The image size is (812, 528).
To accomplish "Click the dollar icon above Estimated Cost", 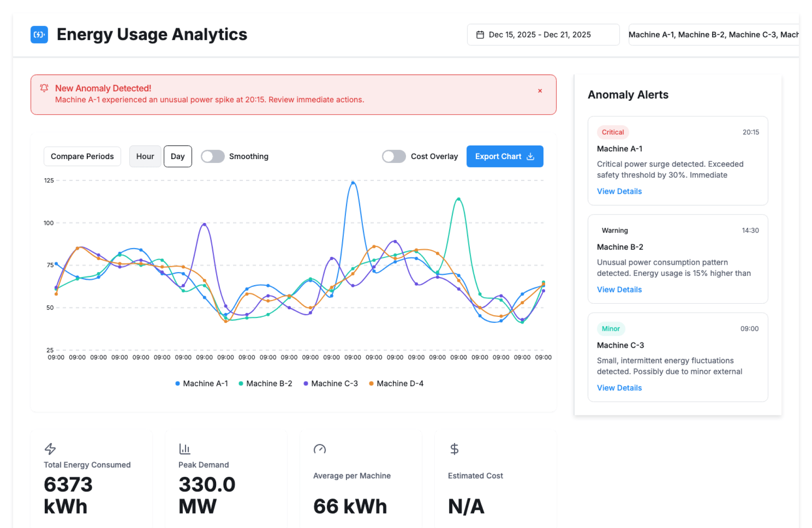I will click(x=454, y=449).
